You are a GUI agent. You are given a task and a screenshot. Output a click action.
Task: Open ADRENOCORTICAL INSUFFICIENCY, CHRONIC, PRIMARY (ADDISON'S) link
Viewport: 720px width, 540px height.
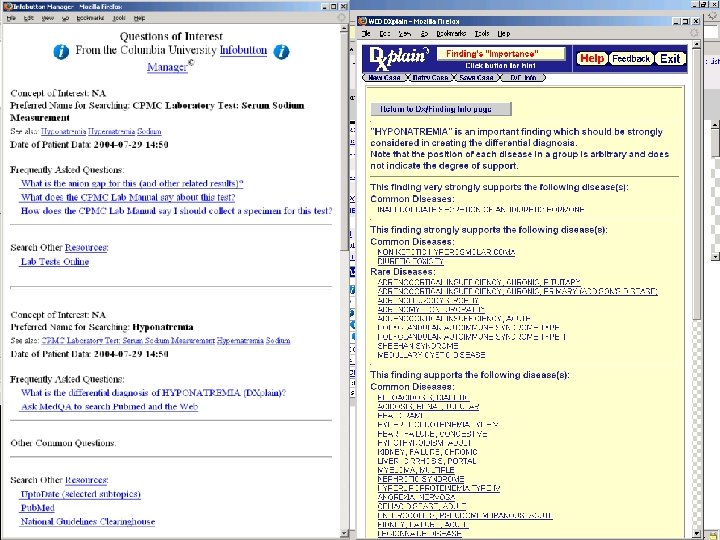(x=517, y=291)
